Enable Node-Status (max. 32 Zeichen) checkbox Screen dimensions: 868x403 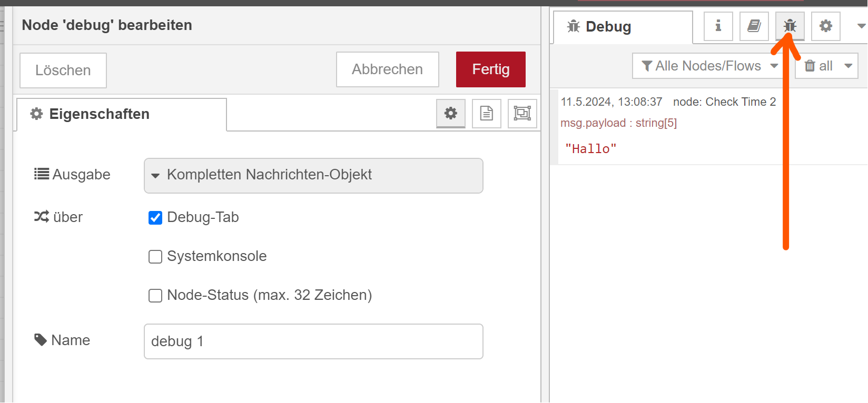tap(155, 296)
